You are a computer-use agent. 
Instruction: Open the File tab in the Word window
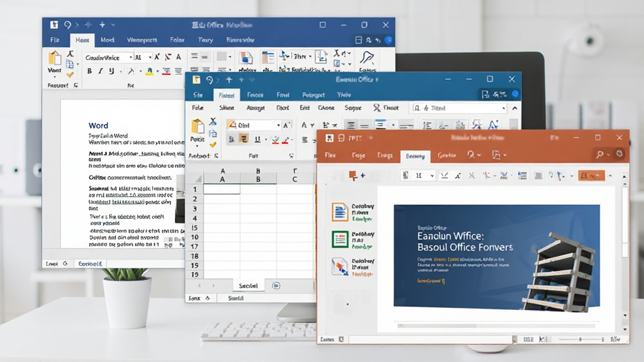click(x=55, y=40)
